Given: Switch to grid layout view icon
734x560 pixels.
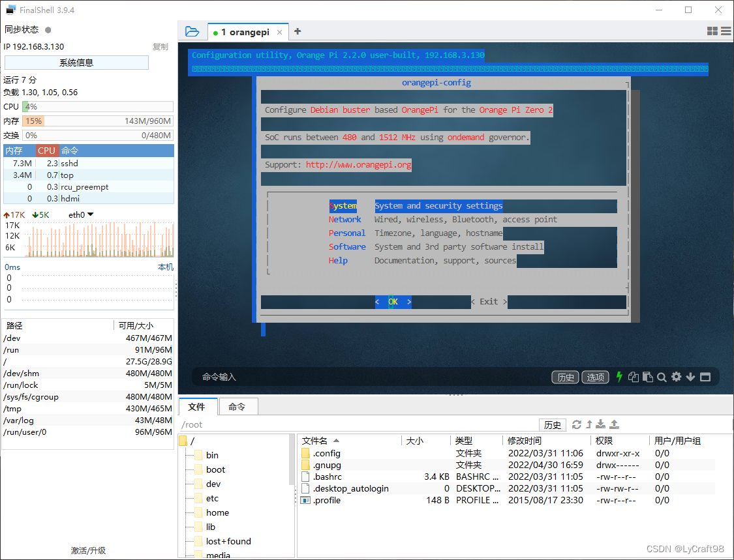Looking at the screenshot, I should 712,31.
